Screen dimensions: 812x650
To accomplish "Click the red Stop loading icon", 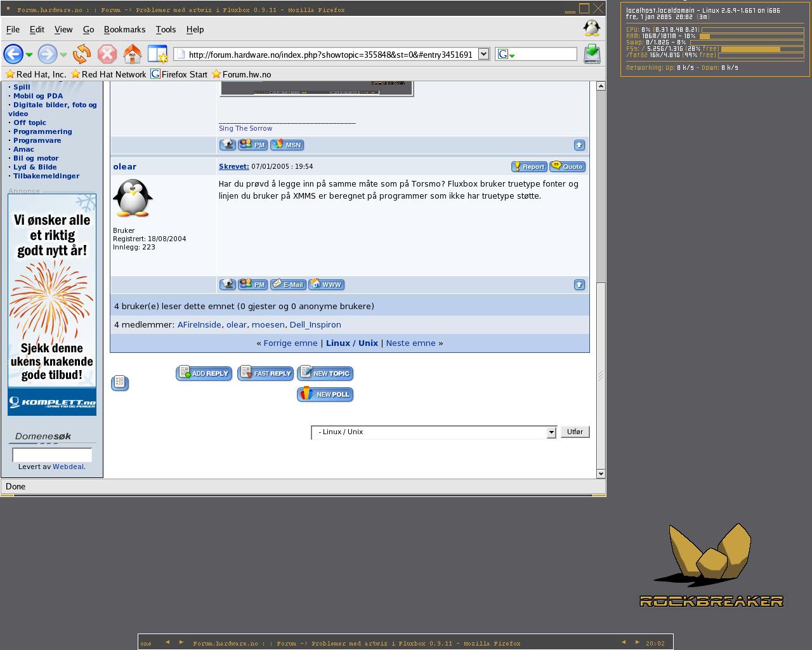I will coord(107,54).
